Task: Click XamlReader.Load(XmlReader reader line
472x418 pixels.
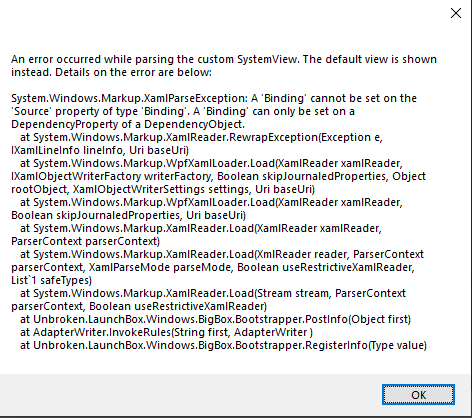Action: (222, 254)
